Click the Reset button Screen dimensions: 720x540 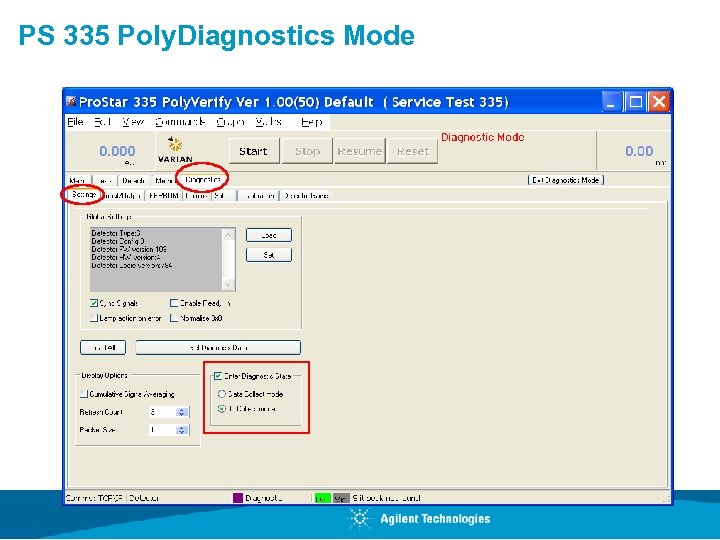pos(412,151)
